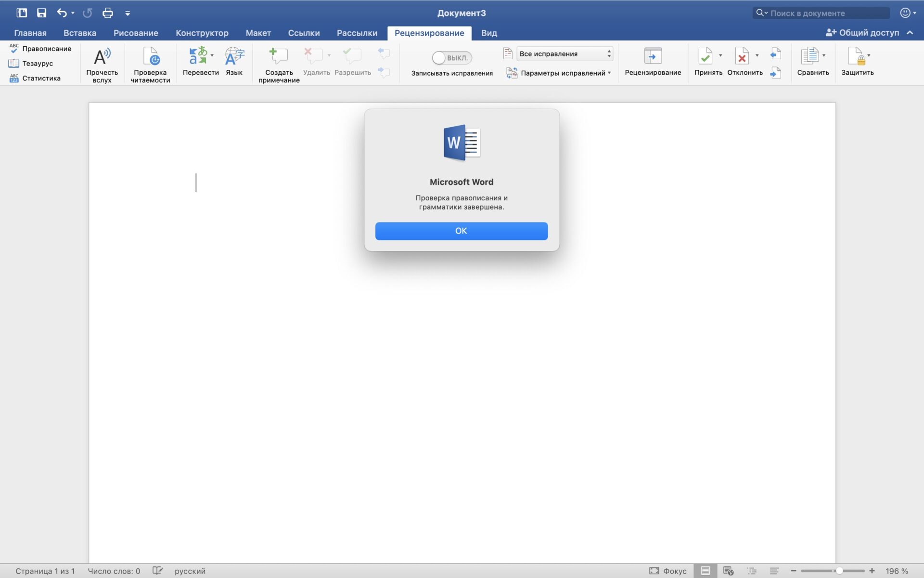Open the sidebar layout icon in title bar
The height and width of the screenshot is (578, 924).
22,13
